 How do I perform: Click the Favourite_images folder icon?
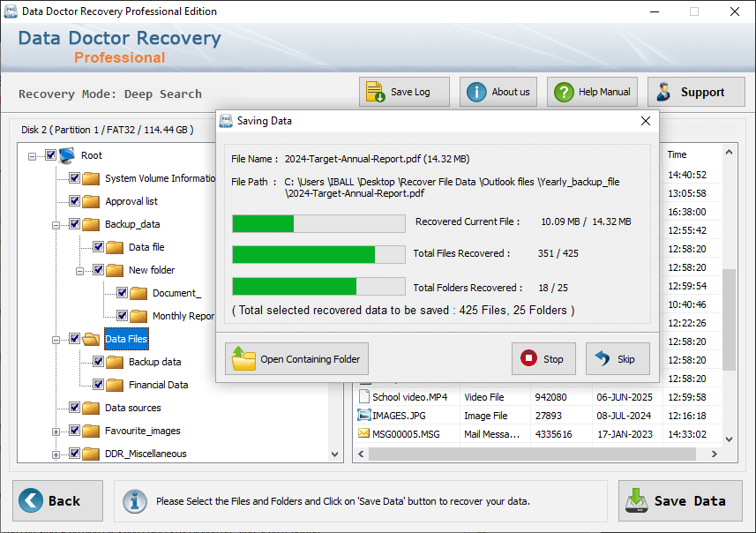pos(91,431)
